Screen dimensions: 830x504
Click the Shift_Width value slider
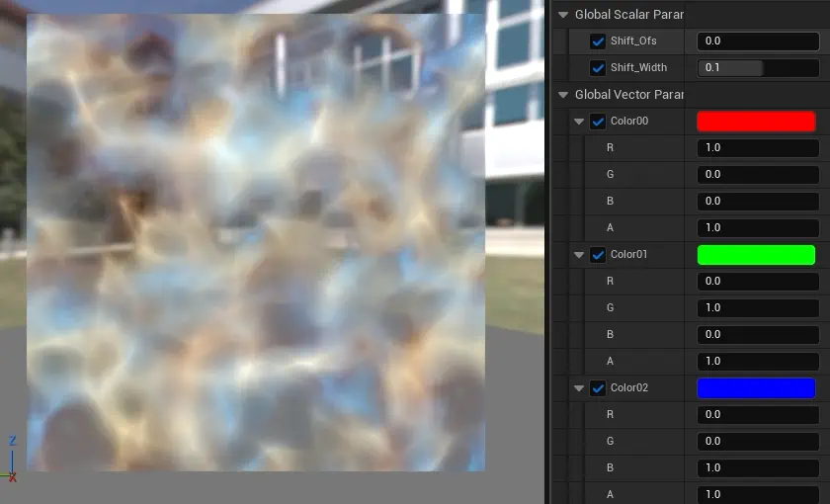coord(758,68)
